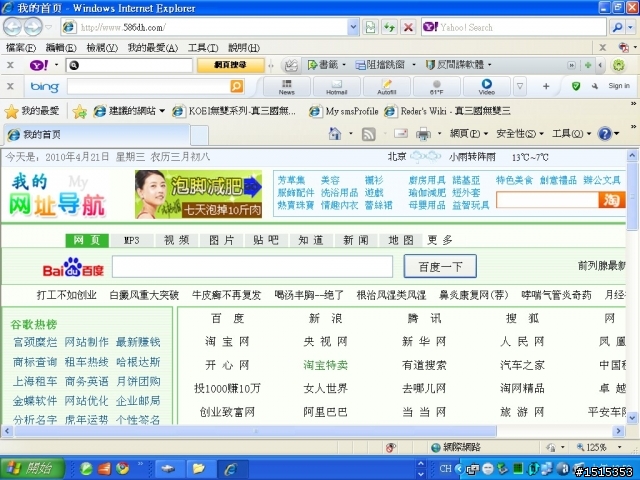
Task: Open the address bar dropdown arrow
Action: [x=353, y=27]
